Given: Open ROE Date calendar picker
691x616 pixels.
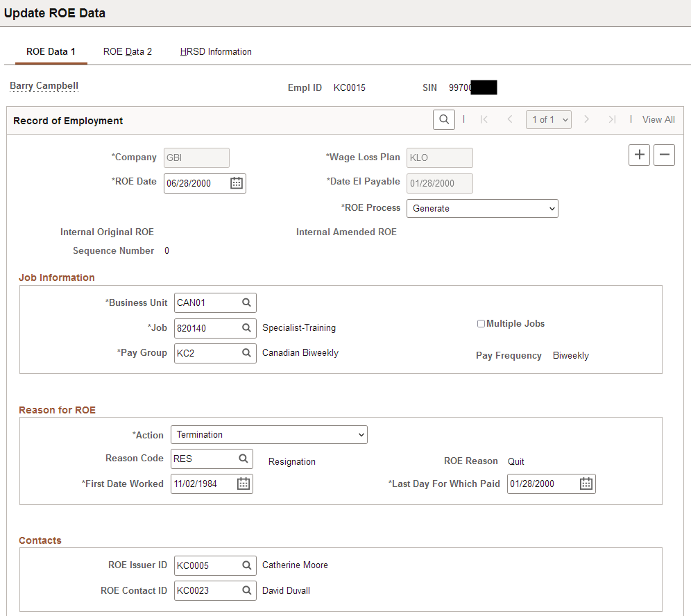Looking at the screenshot, I should pos(236,183).
